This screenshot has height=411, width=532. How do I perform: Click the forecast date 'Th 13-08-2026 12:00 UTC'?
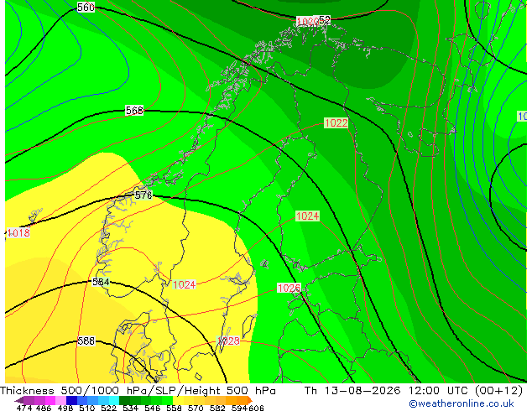pos(388,391)
